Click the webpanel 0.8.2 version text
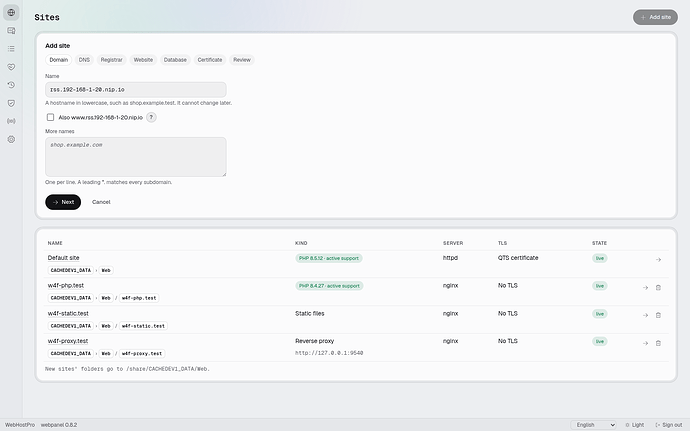The width and height of the screenshot is (690, 431). pos(59,425)
